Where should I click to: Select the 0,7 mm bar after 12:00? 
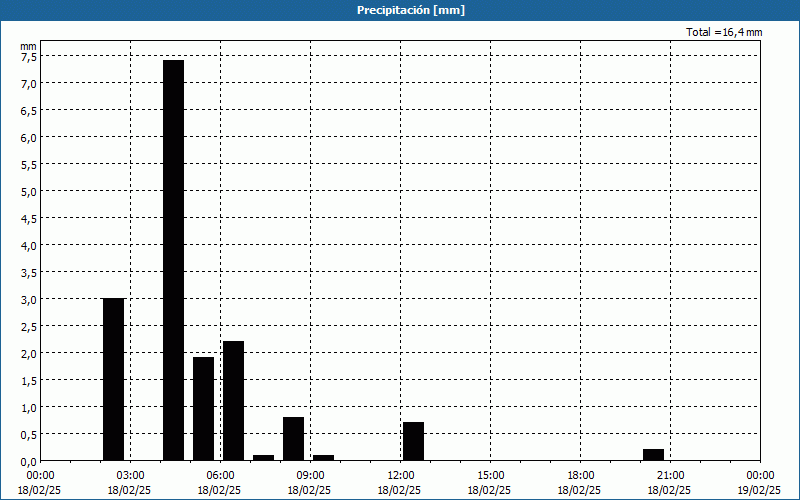[413, 441]
